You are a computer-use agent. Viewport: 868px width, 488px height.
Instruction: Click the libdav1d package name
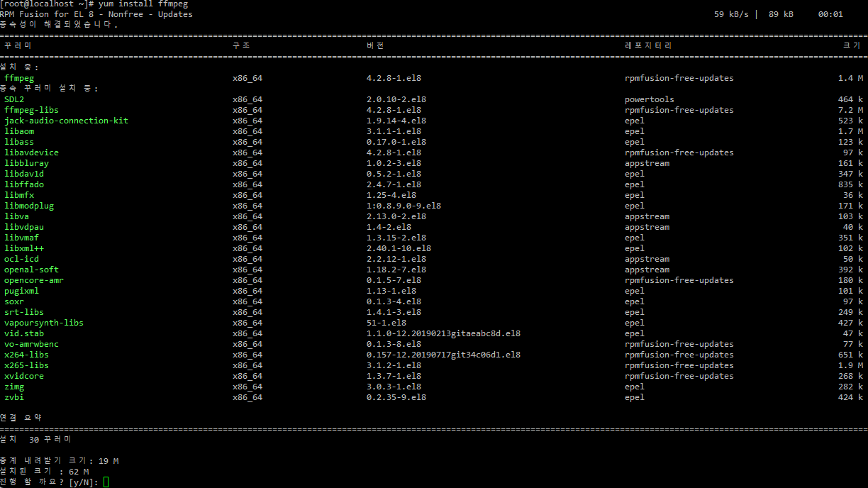[24, 174]
